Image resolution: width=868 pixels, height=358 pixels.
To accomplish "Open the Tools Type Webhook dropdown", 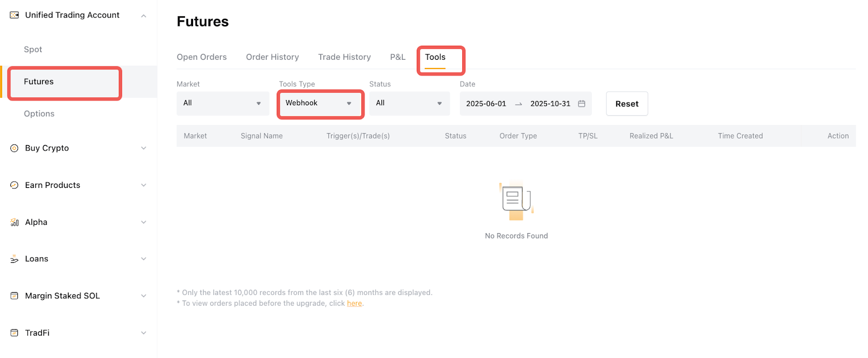I will point(320,103).
